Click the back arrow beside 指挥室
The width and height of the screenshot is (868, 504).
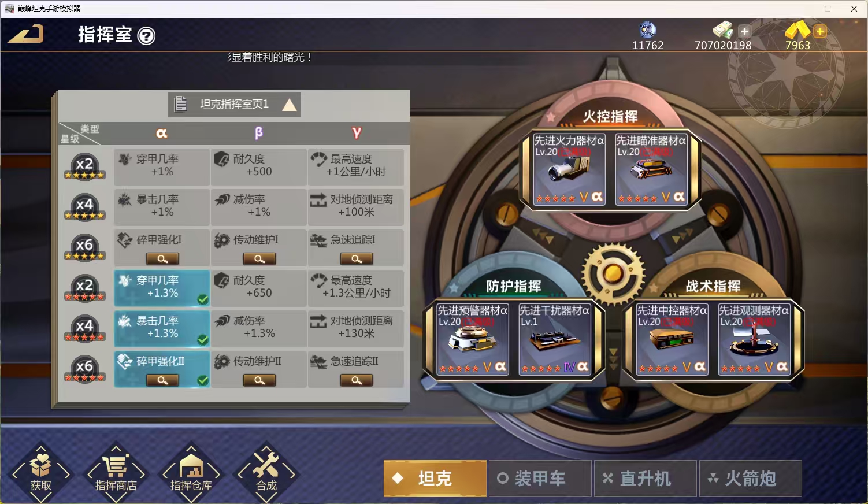[26, 34]
